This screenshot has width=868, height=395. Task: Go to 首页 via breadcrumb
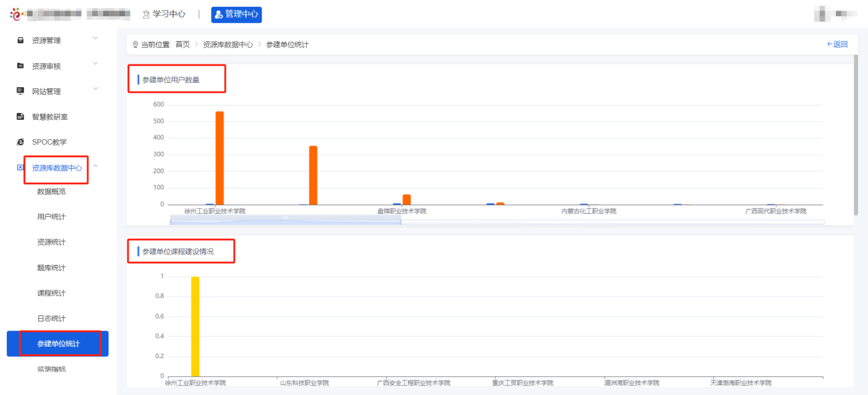point(183,45)
